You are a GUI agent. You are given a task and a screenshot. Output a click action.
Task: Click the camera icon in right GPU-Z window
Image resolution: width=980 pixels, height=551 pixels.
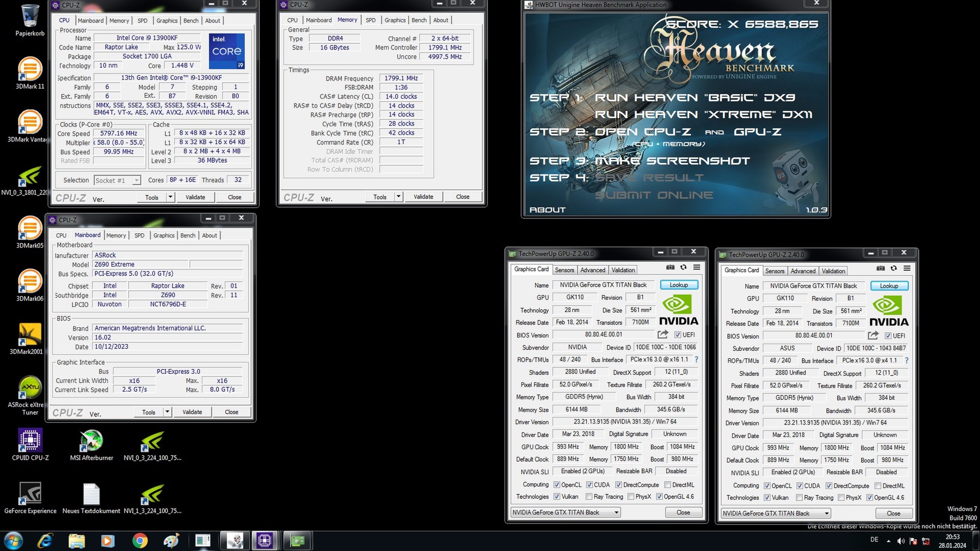click(x=880, y=268)
